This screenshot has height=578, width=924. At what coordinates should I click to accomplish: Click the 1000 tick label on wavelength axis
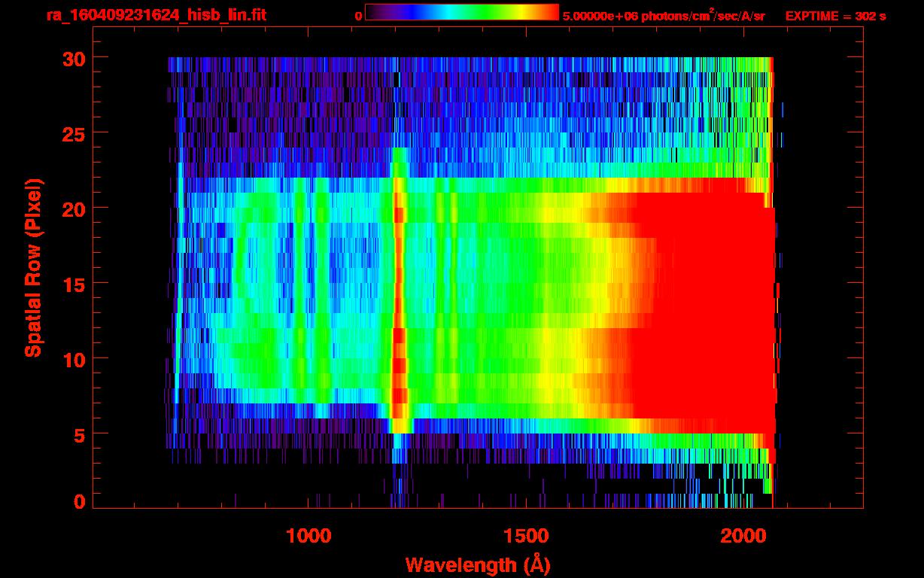[x=309, y=535]
